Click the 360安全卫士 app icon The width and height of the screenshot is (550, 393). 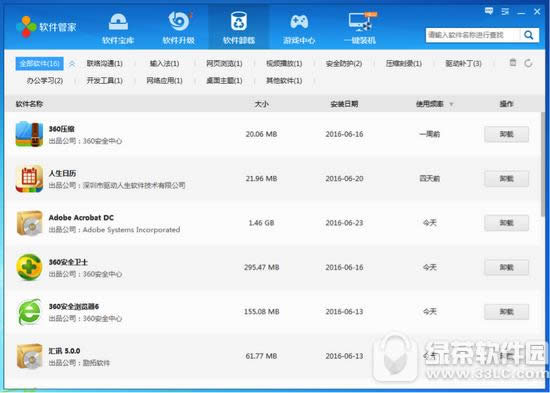(29, 267)
